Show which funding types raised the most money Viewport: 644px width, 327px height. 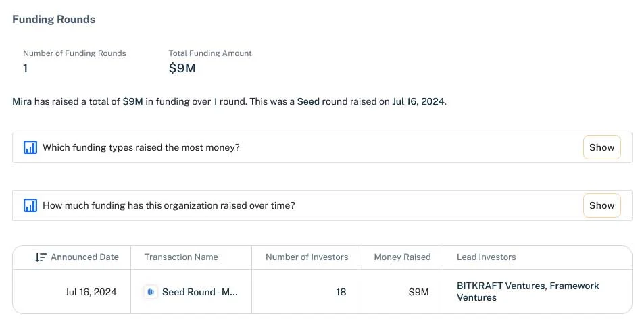coord(601,147)
